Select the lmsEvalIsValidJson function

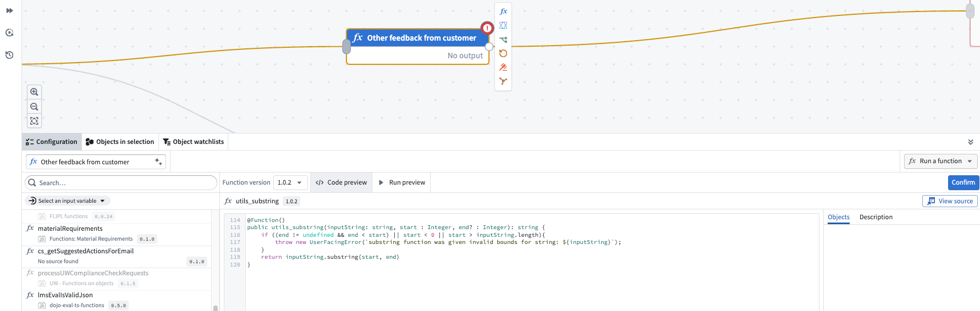(x=117, y=301)
